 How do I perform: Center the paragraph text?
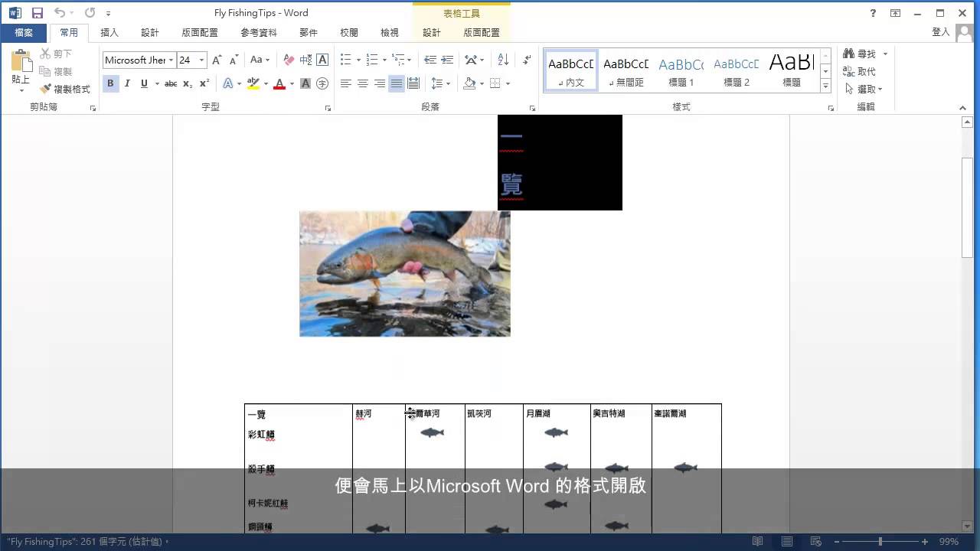pyautogui.click(x=363, y=83)
